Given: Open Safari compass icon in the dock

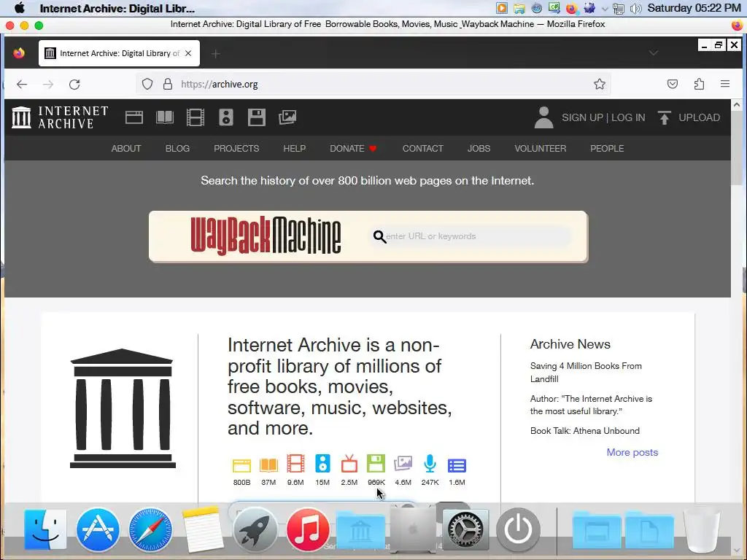Looking at the screenshot, I should [x=150, y=529].
